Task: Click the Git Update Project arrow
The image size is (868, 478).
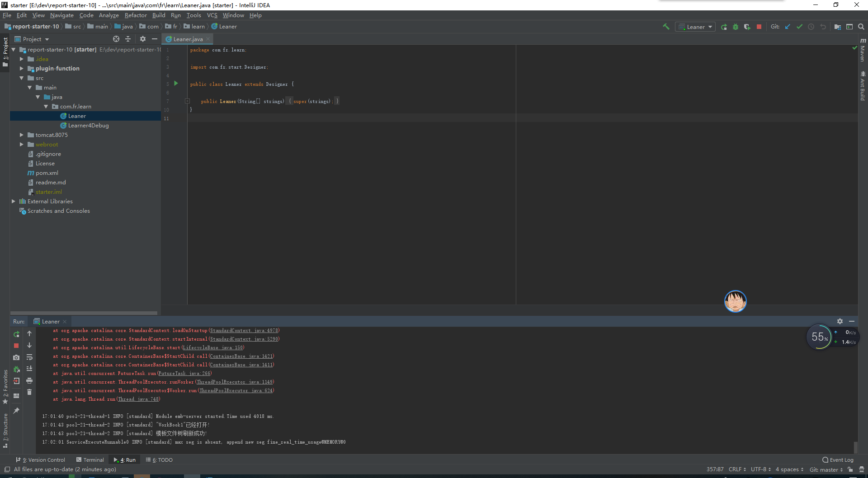Action: (788, 27)
